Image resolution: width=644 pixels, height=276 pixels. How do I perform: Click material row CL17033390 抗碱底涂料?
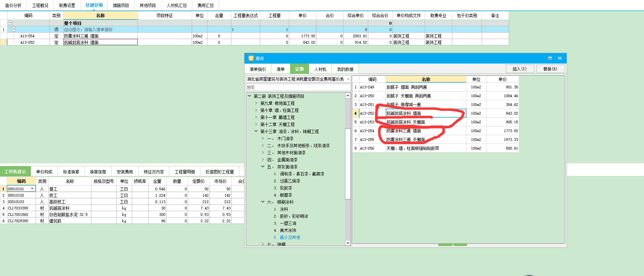point(122,208)
